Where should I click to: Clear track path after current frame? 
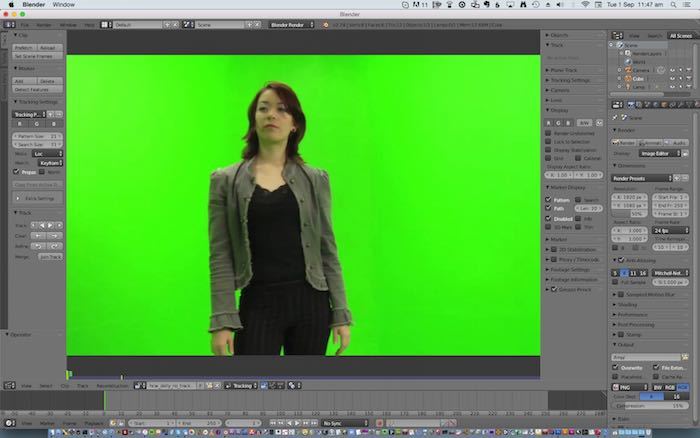54,236
